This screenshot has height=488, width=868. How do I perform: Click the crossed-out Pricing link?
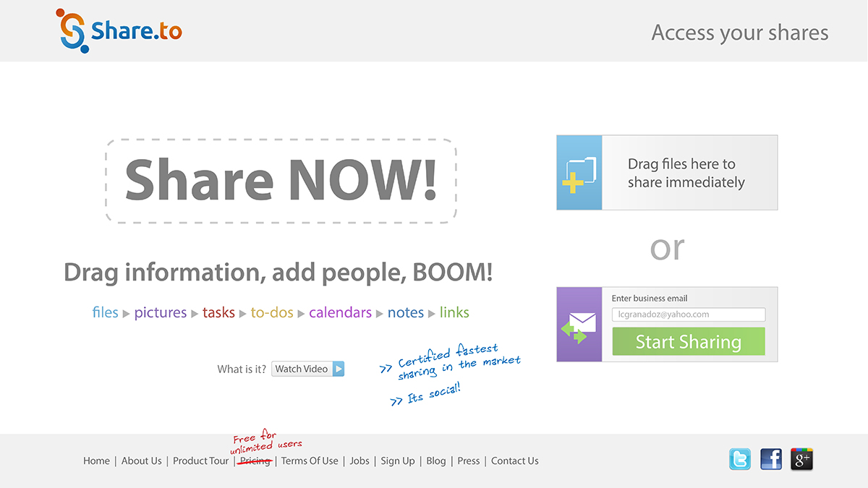click(255, 461)
